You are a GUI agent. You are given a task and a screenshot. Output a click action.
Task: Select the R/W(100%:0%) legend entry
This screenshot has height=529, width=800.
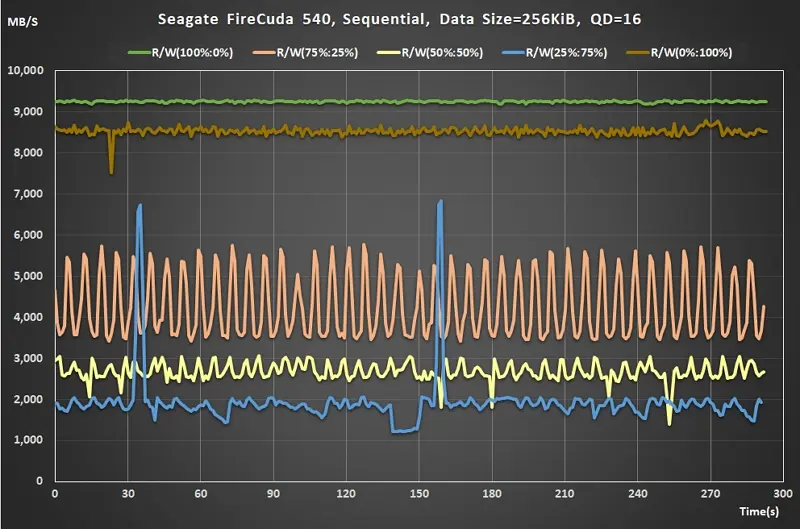click(x=181, y=53)
